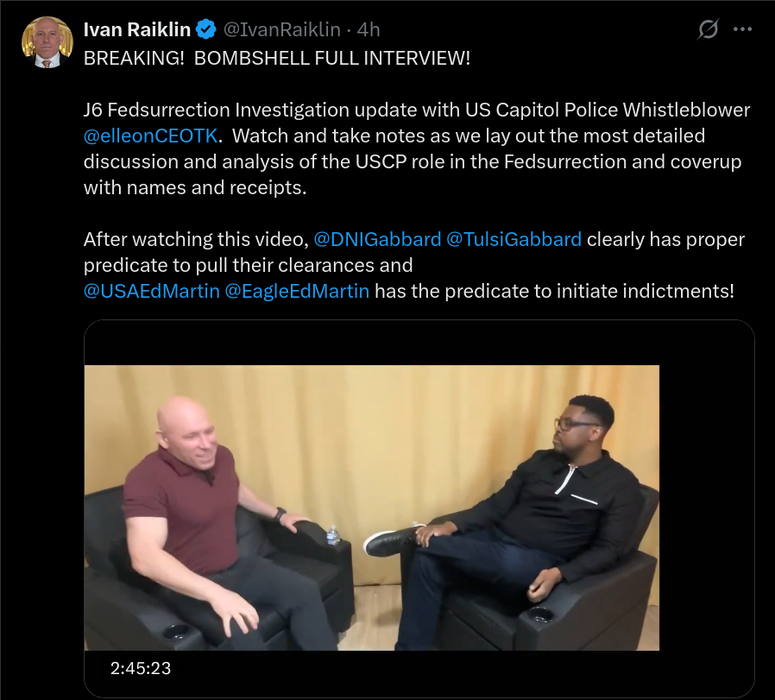Click the water bottle in video frame
Screen dimensions: 775x700
(x=333, y=535)
